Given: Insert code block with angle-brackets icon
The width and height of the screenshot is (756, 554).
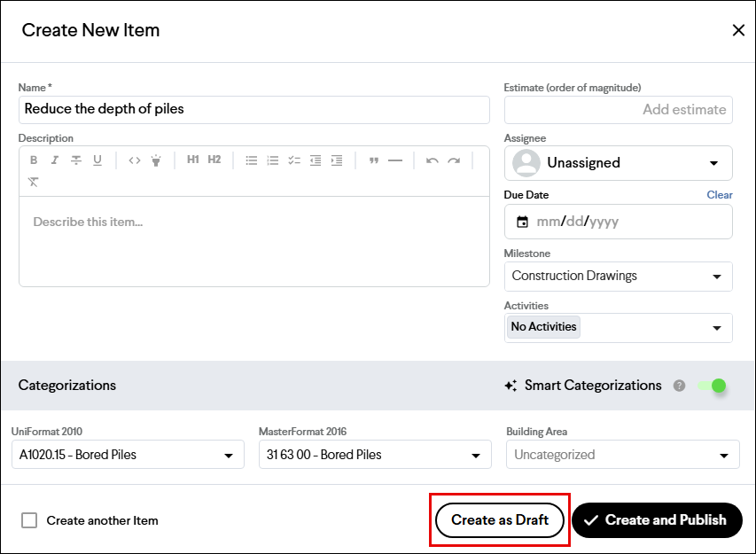Looking at the screenshot, I should coord(135,160).
